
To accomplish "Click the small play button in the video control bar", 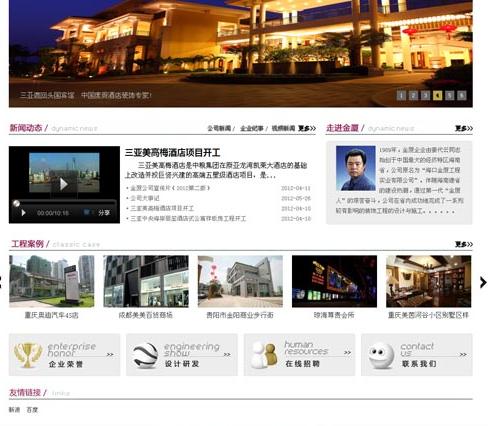I will [x=23, y=213].
